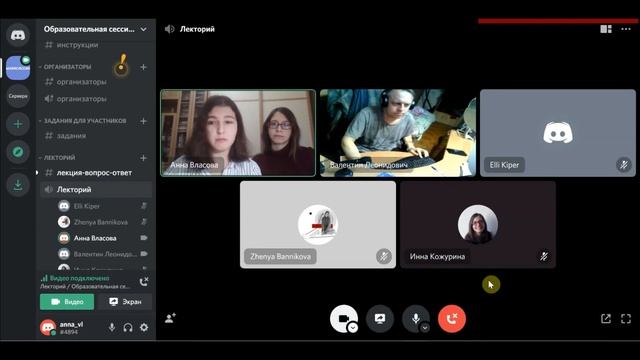Click the green Видео button
Image resolution: width=640 pixels, height=360 pixels.
point(67,302)
